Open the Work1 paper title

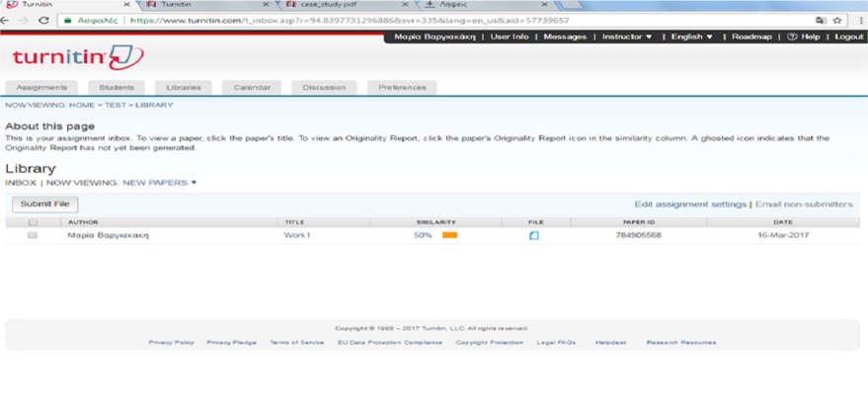297,235
